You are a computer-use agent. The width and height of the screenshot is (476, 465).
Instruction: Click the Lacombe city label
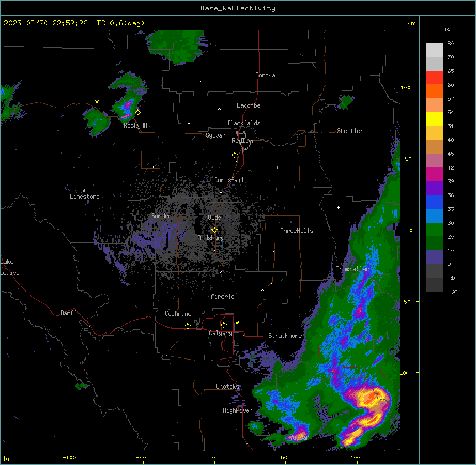[x=248, y=105]
